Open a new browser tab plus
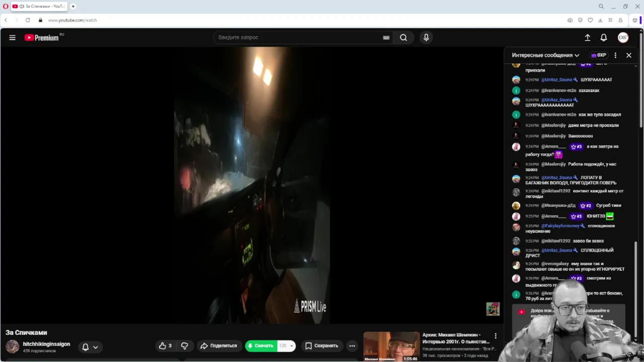This screenshot has height=362, width=644. [73, 7]
